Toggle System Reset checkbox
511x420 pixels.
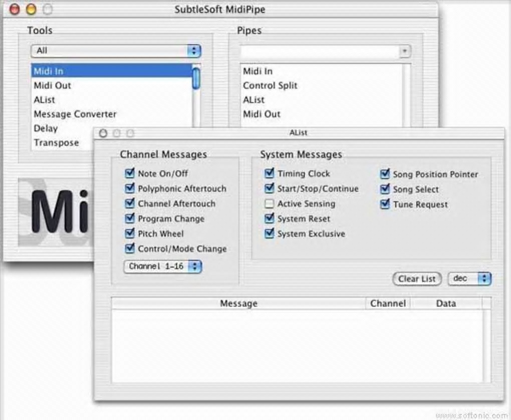269,218
